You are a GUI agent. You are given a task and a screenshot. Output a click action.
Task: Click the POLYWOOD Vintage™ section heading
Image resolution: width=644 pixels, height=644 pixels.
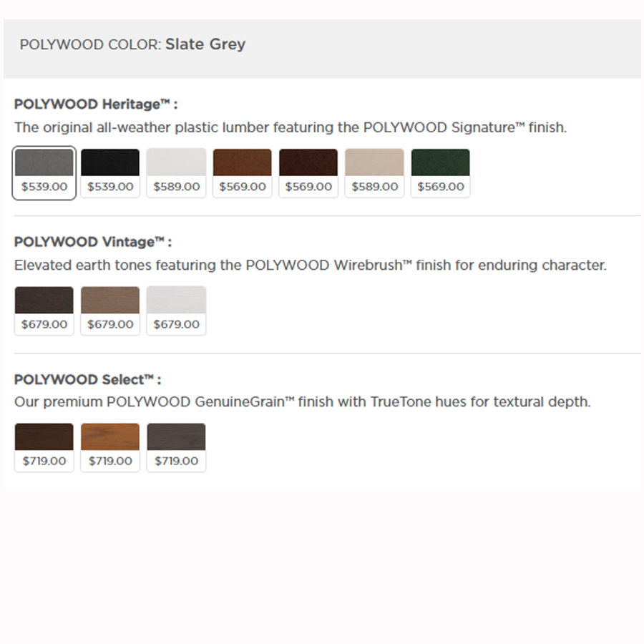pyautogui.click(x=93, y=242)
